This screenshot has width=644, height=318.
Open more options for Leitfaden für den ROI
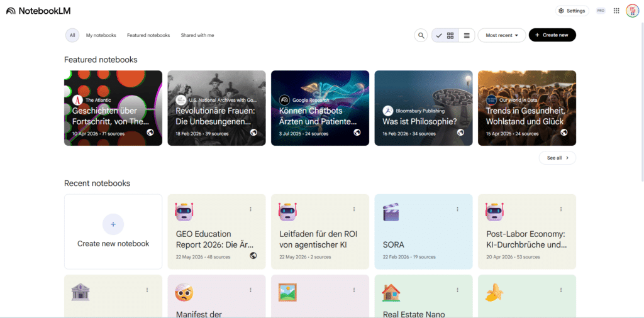point(354,209)
